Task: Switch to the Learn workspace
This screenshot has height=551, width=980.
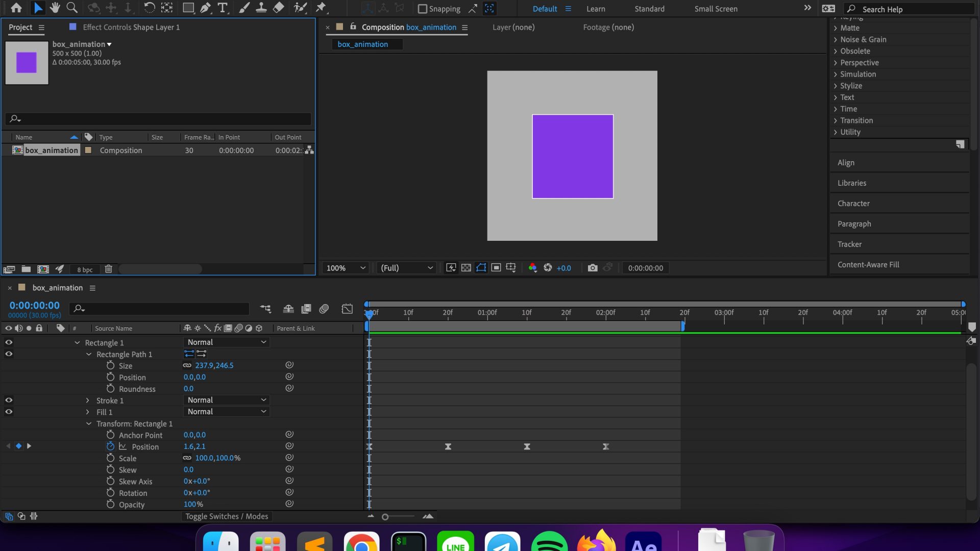Action: (x=595, y=9)
